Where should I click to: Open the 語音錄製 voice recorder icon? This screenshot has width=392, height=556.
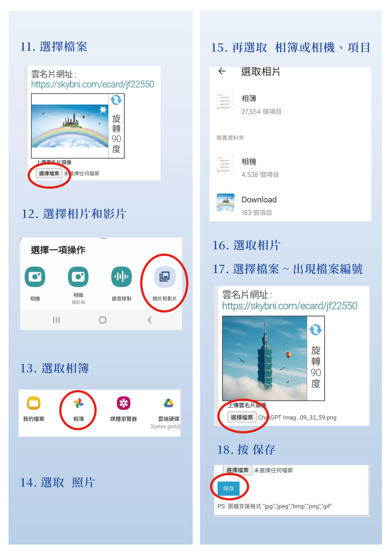tap(121, 277)
